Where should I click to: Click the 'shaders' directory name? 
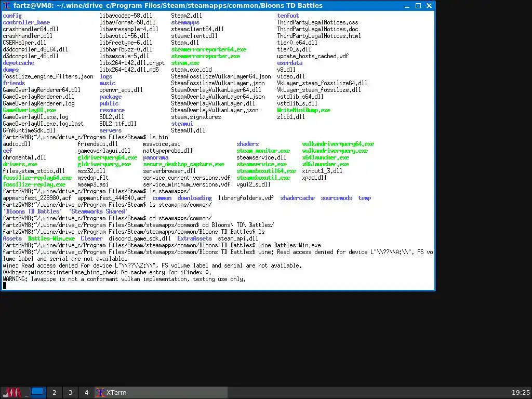248,144
